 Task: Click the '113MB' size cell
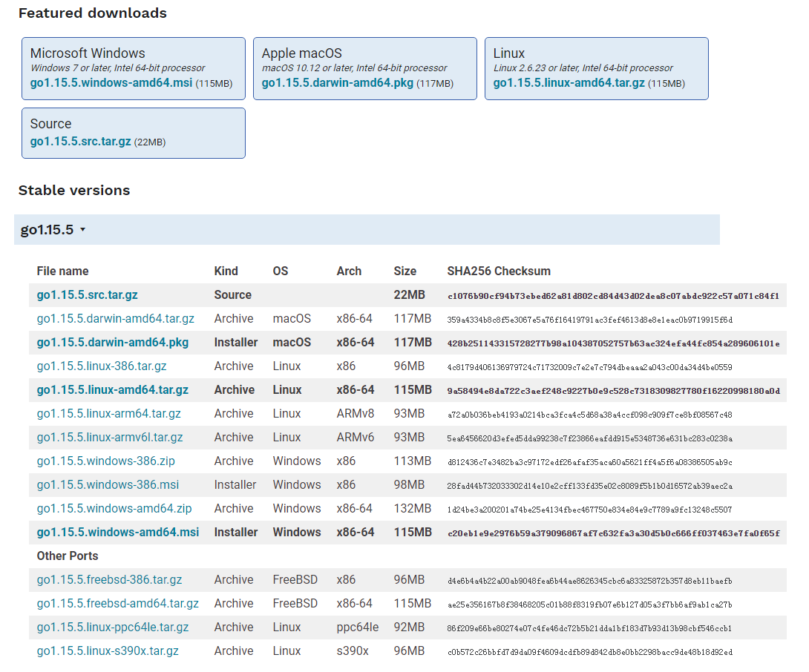413,461
